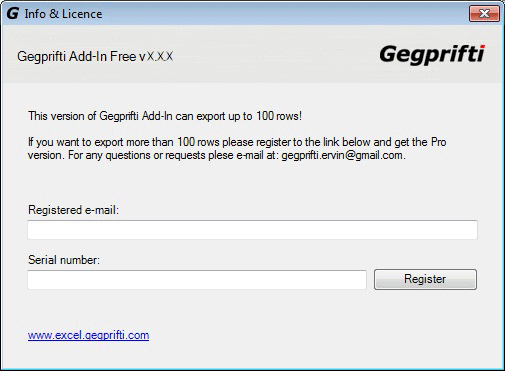Image resolution: width=505 pixels, height=371 pixels.
Task: Open the www.excel.gegprifti.com link
Action: click(88, 335)
